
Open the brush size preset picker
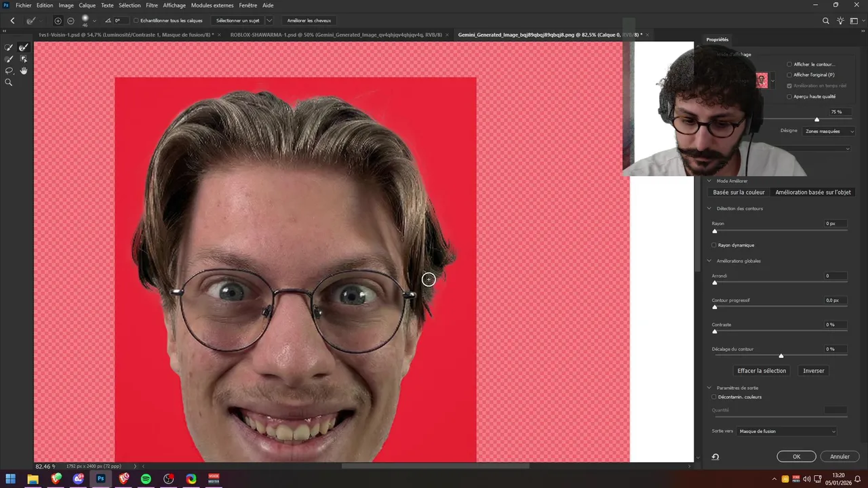(x=94, y=21)
